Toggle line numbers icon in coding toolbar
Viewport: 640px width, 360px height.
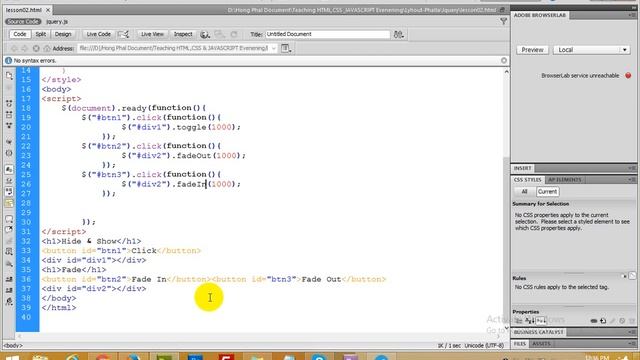point(9,169)
